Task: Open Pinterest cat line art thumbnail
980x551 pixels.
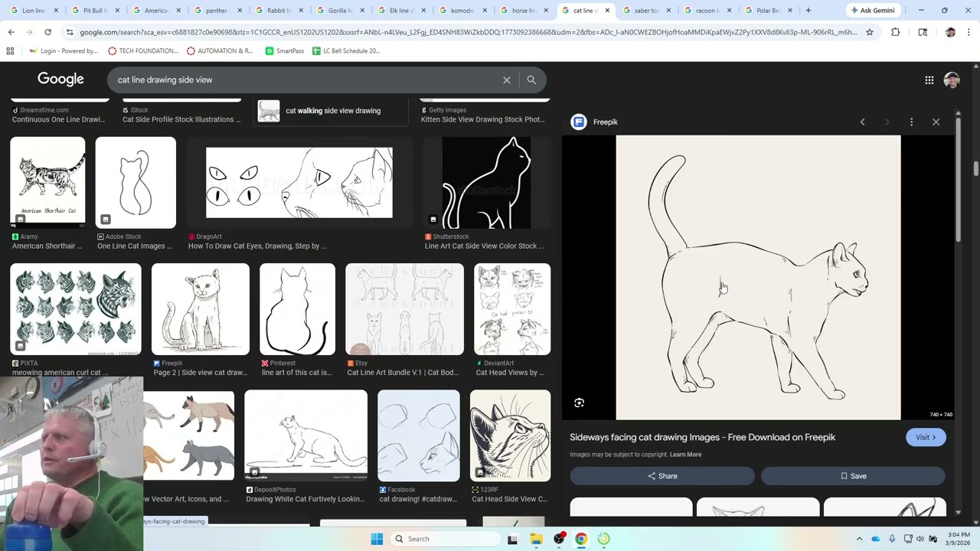Action: (x=297, y=309)
